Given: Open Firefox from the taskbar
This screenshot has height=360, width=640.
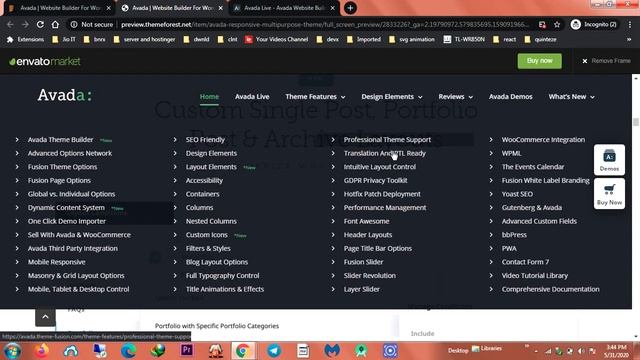Looking at the screenshot, I should click(41, 351).
